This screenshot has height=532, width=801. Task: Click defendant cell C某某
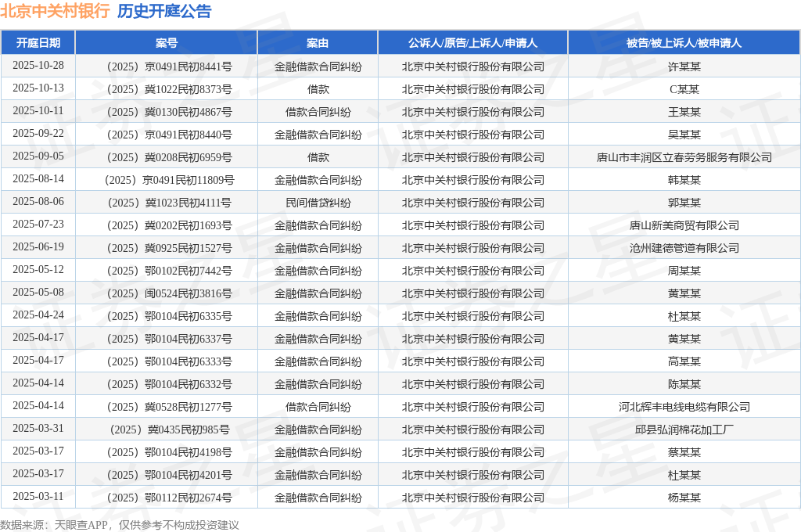pos(684,89)
